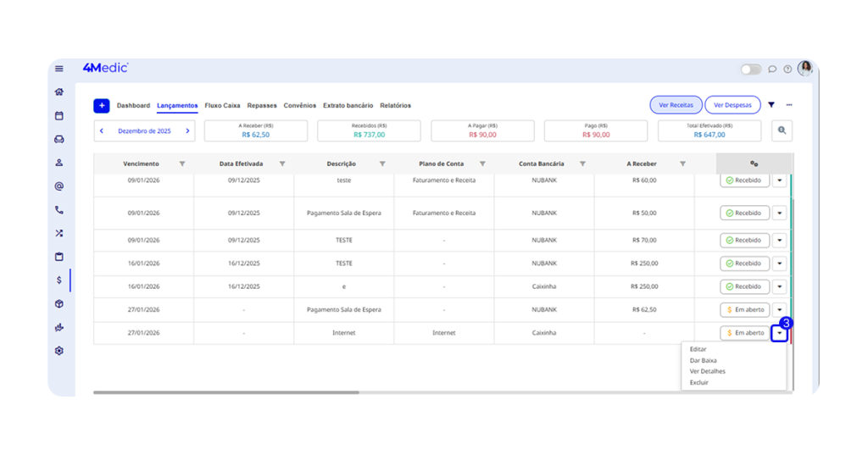Expand the dropdown arrow on the Internet row
The height and width of the screenshot is (455, 868).
pyautogui.click(x=780, y=334)
